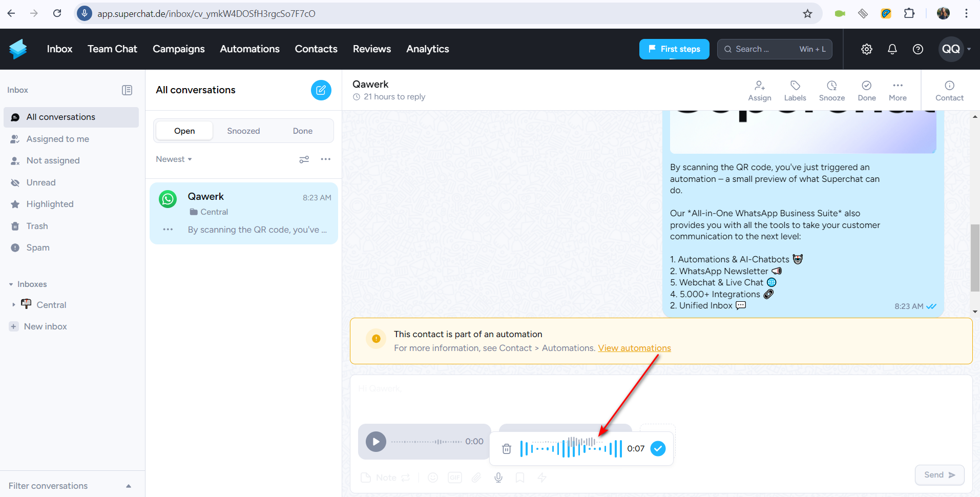Open conversation list options ellipsis
The width and height of the screenshot is (980, 497).
tap(326, 159)
